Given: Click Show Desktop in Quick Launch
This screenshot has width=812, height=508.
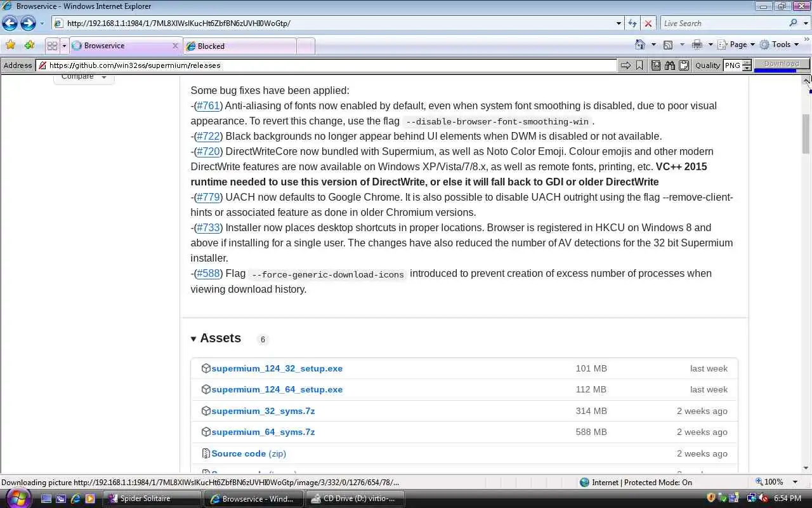Looking at the screenshot, I should click(x=46, y=498).
